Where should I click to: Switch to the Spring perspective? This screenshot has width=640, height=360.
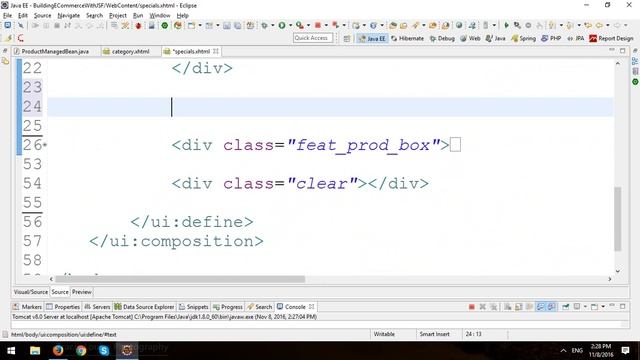point(524,38)
